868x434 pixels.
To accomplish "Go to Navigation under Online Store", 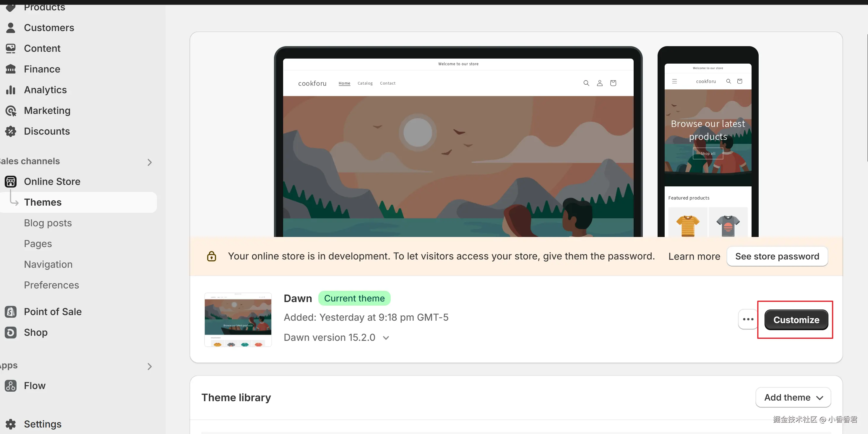I will pos(48,264).
